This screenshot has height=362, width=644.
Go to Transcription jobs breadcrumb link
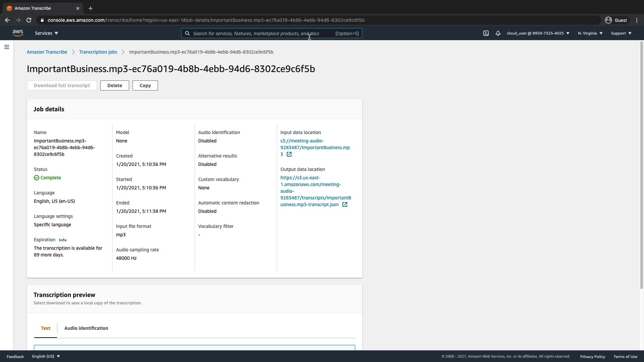(x=98, y=52)
